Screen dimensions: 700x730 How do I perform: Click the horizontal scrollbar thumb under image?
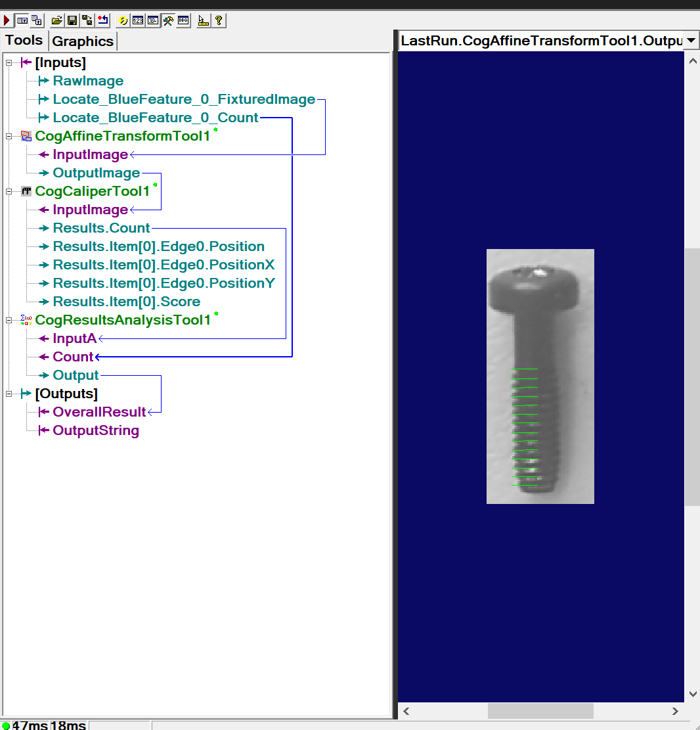(540, 711)
